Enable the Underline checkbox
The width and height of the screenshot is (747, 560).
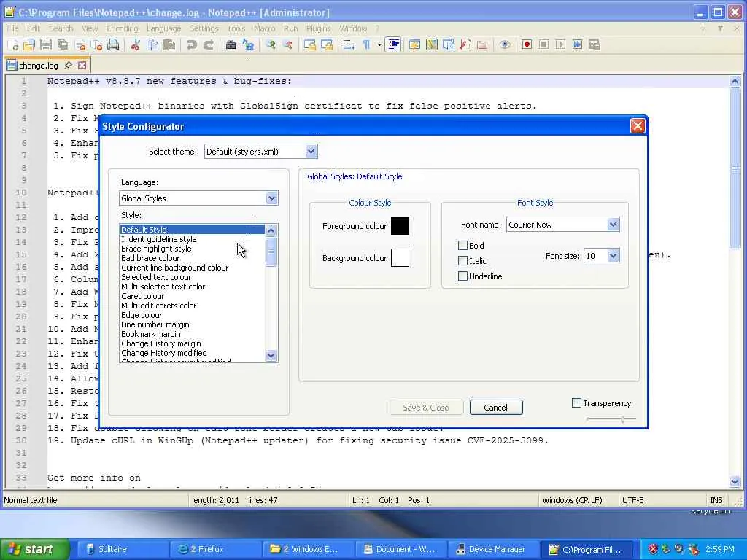tap(462, 276)
